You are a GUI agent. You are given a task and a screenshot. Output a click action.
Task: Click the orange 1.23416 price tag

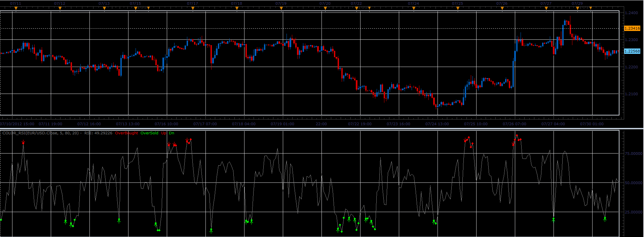tap(632, 28)
